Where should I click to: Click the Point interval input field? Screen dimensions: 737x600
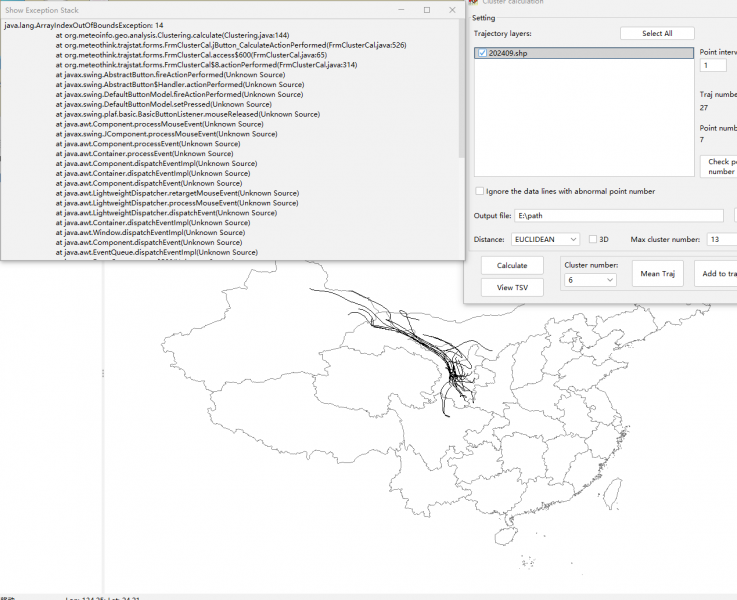point(713,66)
